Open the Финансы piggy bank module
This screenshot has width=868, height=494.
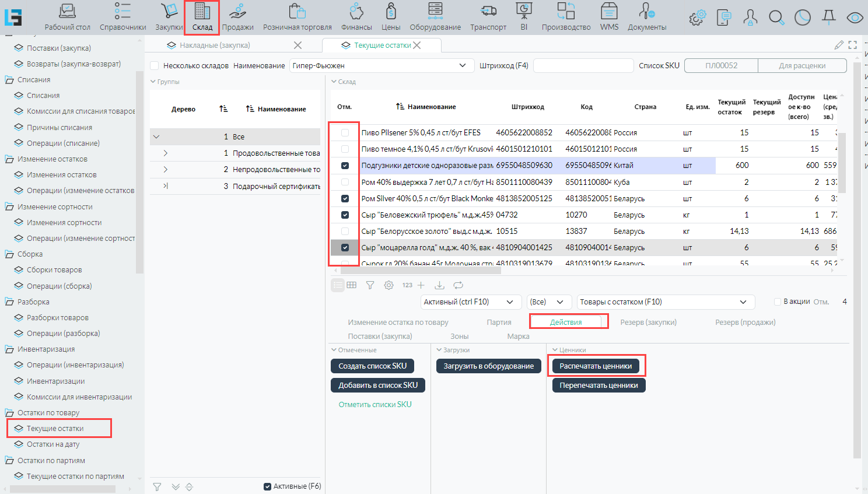pyautogui.click(x=356, y=17)
